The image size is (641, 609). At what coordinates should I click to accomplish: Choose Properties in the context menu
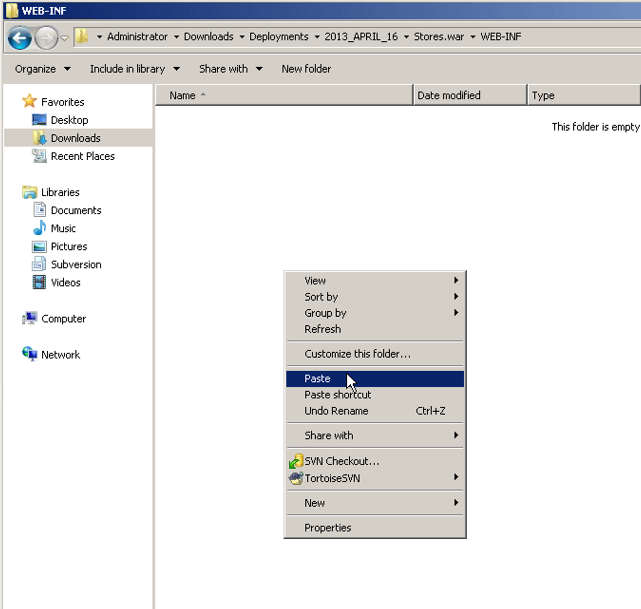[x=328, y=528]
